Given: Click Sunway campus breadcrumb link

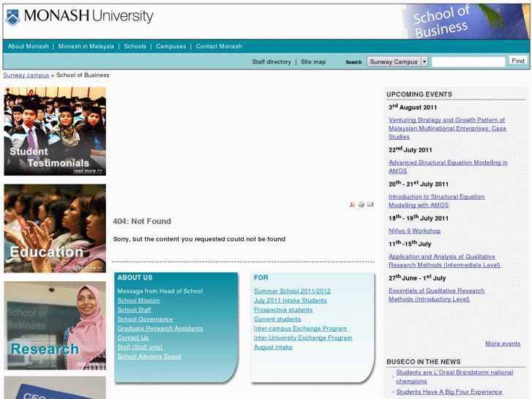Looking at the screenshot, I should (x=26, y=75).
